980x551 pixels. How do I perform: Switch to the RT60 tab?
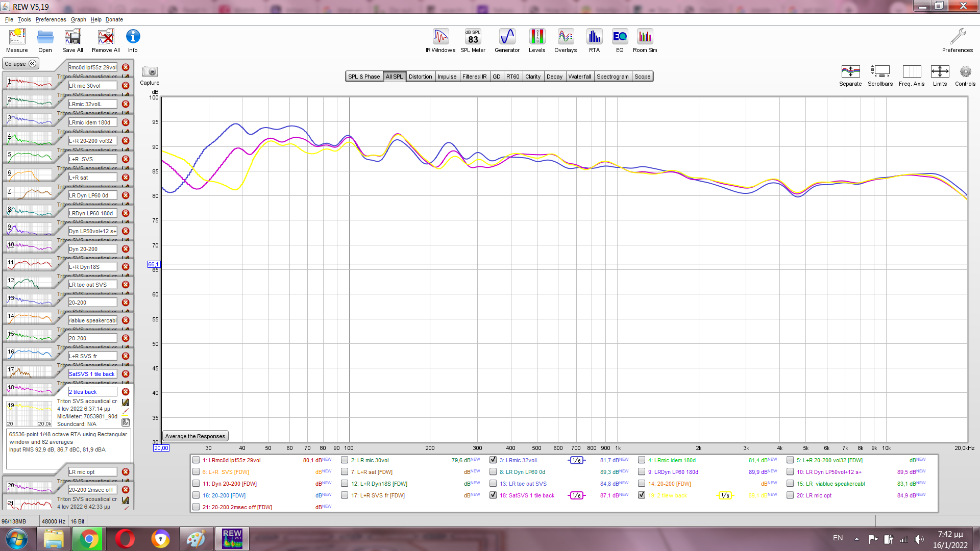(512, 77)
